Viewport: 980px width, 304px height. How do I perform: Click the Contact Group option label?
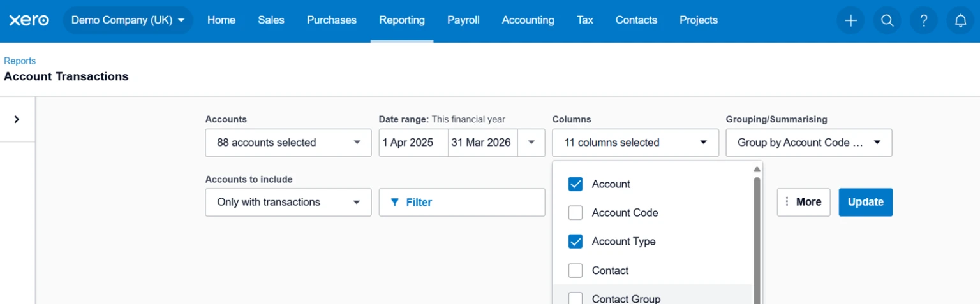(626, 298)
